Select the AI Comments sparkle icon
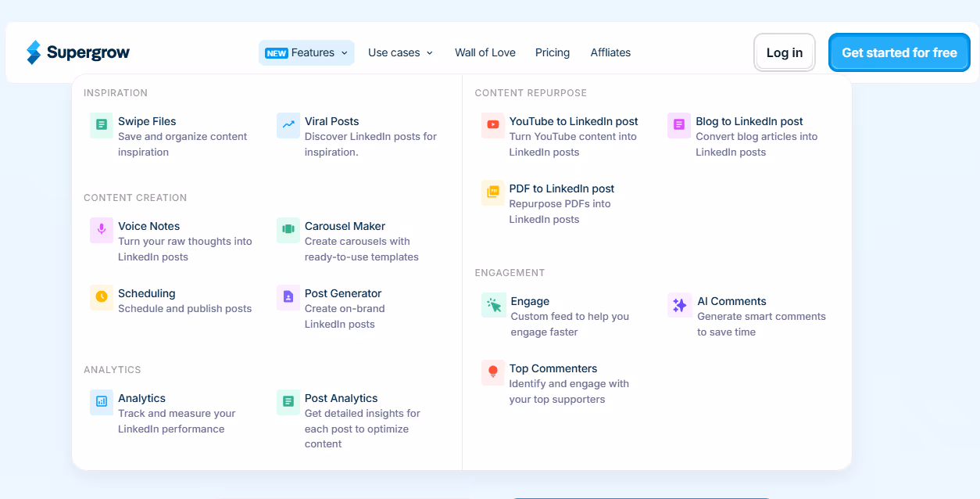Image resolution: width=980 pixels, height=499 pixels. (679, 305)
